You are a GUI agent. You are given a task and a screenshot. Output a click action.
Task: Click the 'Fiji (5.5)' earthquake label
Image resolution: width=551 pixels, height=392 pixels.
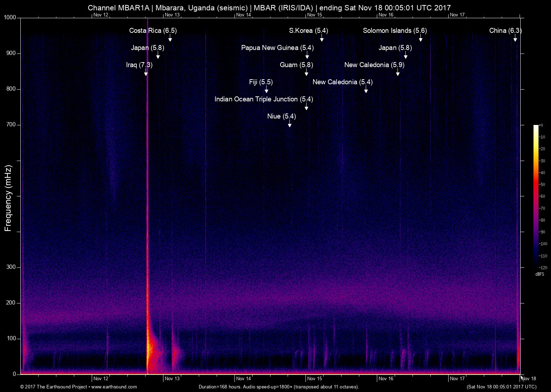point(261,82)
